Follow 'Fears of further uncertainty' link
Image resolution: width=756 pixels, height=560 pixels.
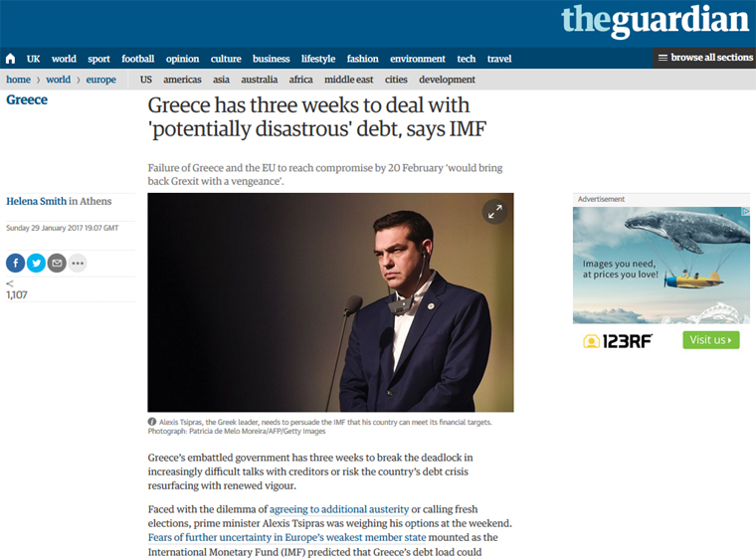tap(286, 537)
